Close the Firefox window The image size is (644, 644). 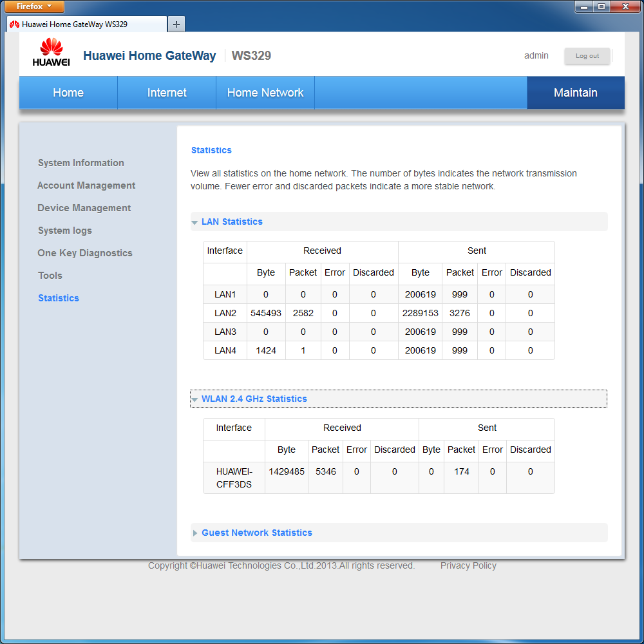(x=625, y=6)
